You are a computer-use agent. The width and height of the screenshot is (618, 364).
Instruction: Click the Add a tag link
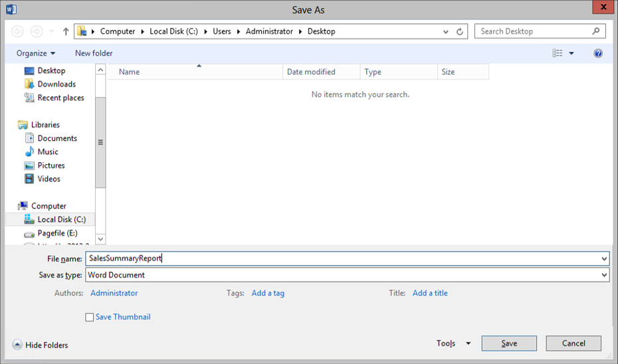tap(268, 293)
